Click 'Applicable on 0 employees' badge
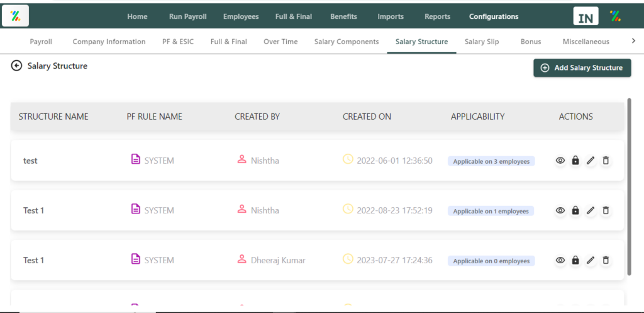This screenshot has height=313, width=644. tap(491, 261)
